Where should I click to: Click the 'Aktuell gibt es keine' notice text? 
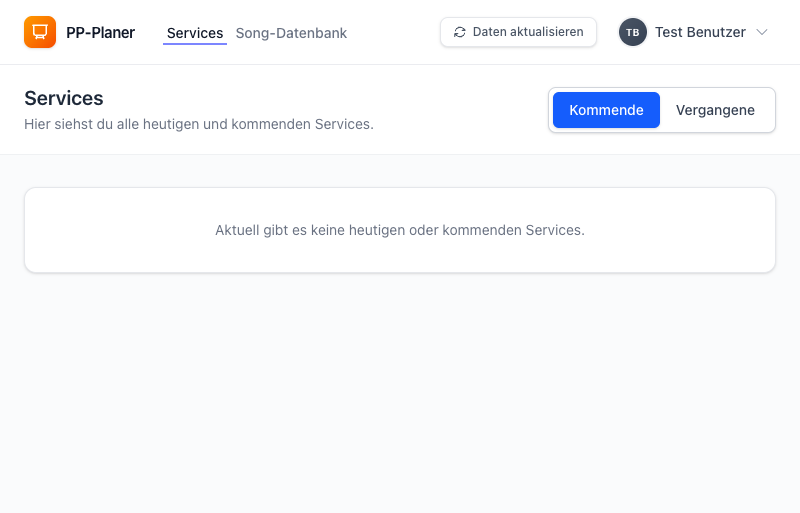400,230
